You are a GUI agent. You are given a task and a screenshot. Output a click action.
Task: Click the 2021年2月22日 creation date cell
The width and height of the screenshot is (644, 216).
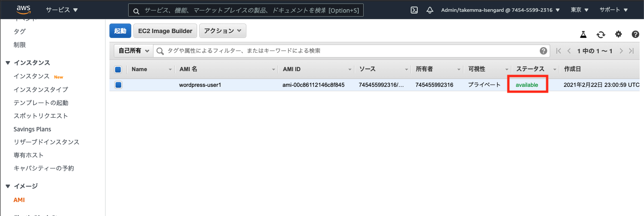[602, 85]
